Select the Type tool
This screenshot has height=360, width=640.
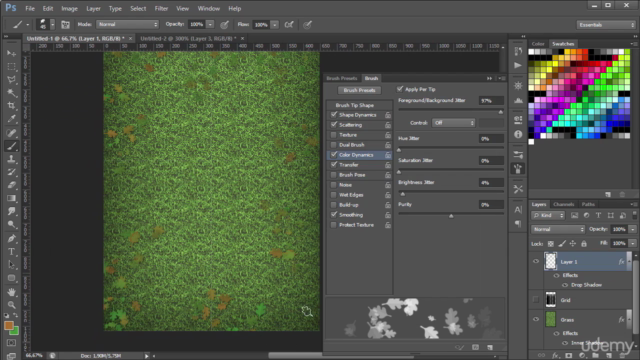click(11, 251)
